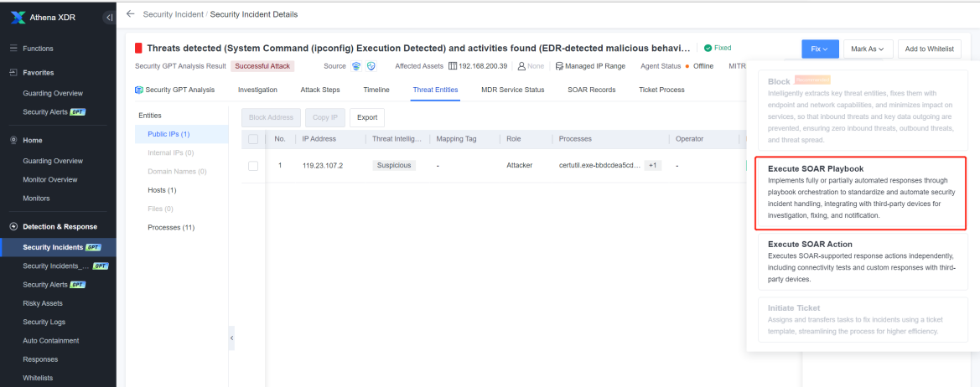This screenshot has height=387, width=980.
Task: Click GPT badge next to Security Incidents
Action: click(x=93, y=247)
